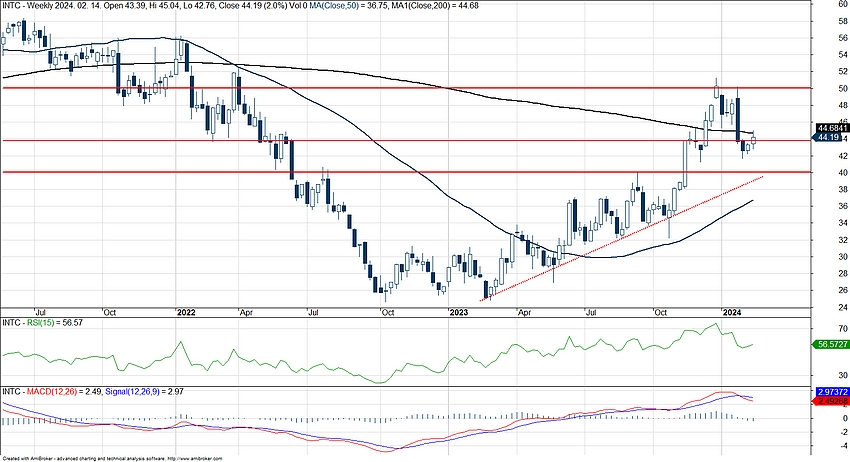Click the 'INTC - RSI(15) = 56.57' pane label
850x462 pixels.
(43, 323)
